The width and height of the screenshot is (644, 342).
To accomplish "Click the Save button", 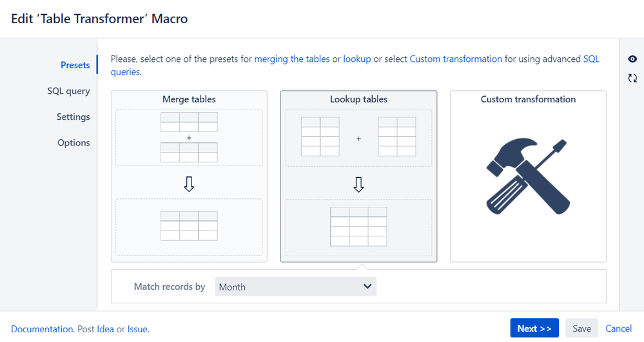I will tap(581, 328).
